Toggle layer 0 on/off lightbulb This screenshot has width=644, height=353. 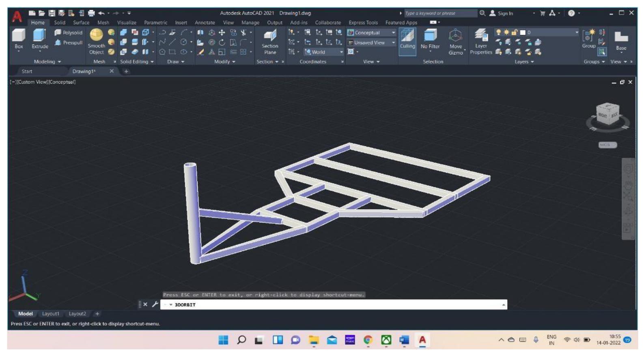(x=499, y=32)
